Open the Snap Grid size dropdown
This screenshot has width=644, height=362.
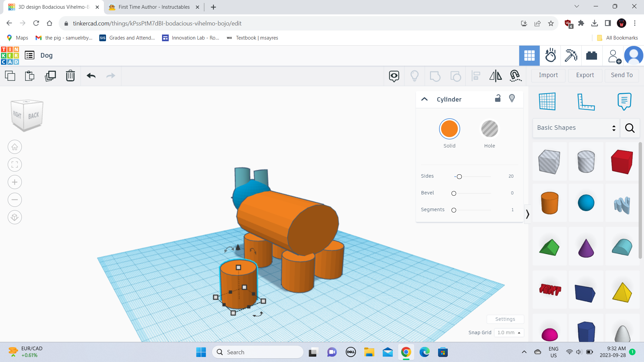tap(508, 333)
